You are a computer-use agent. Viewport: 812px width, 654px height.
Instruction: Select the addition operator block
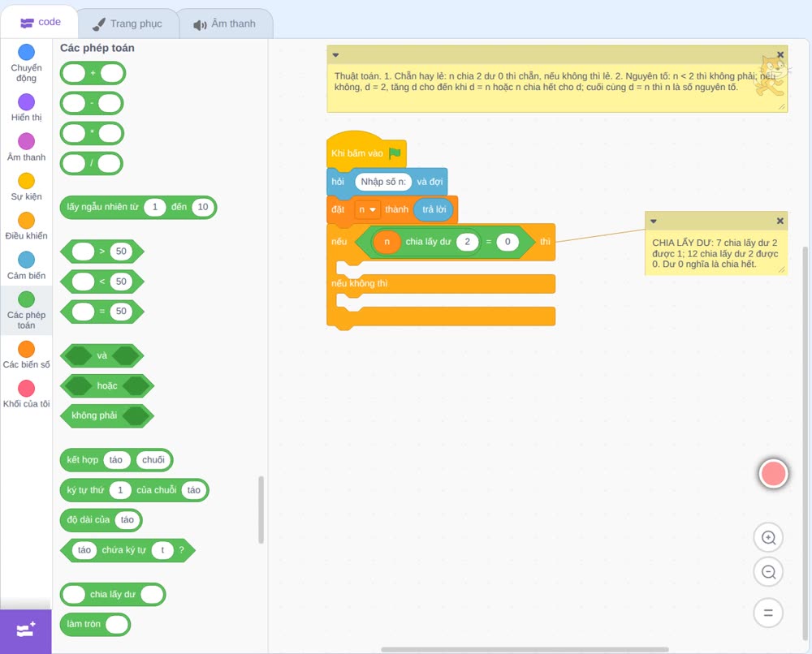coord(93,74)
